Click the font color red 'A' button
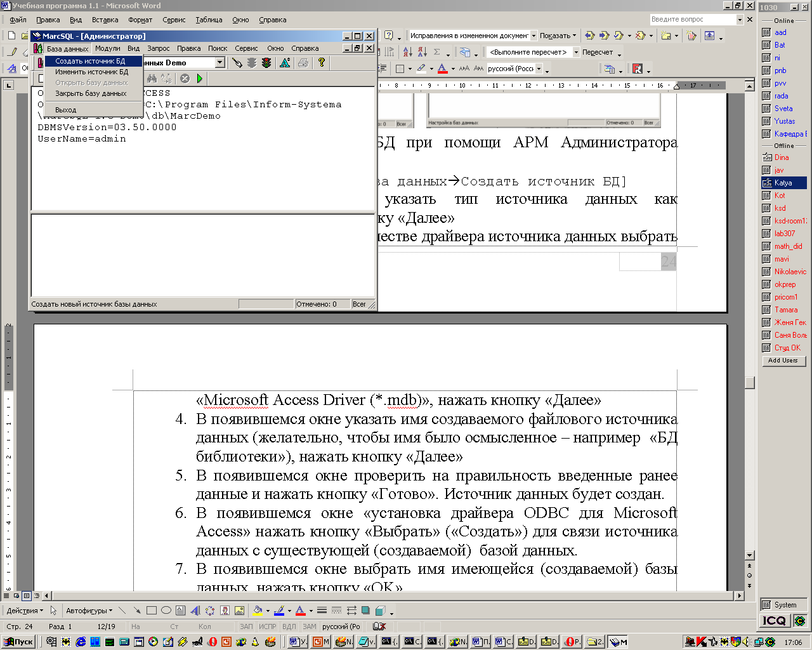Viewport: 812px width, 650px height. pos(443,69)
